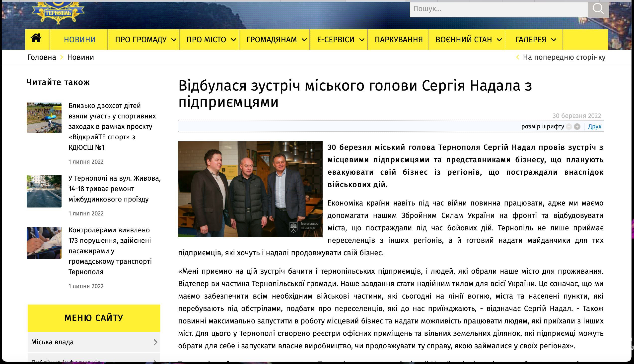Open article about Живова street repairs
Image resolution: width=634 pixels, height=364 pixels.
coord(114,189)
